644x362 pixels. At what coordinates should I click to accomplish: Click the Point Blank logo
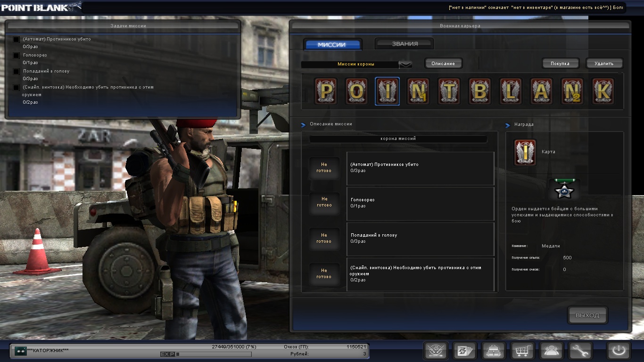coord(41,7)
